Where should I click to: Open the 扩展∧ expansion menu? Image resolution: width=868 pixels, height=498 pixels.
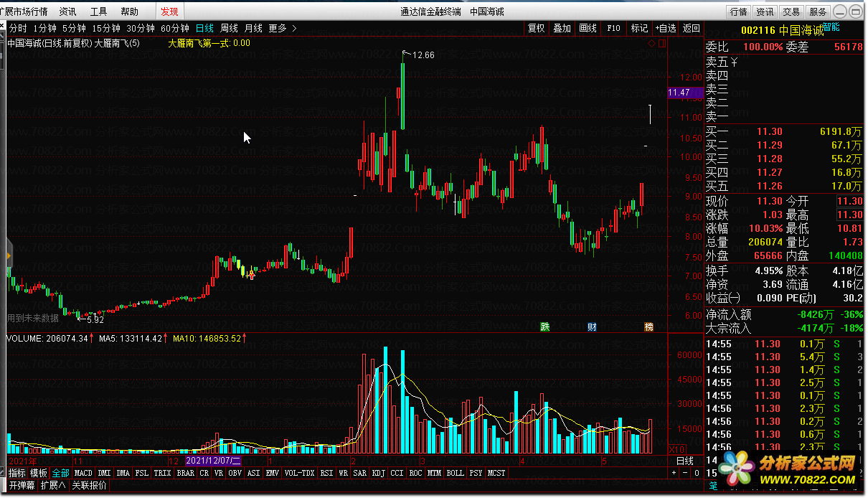point(53,485)
